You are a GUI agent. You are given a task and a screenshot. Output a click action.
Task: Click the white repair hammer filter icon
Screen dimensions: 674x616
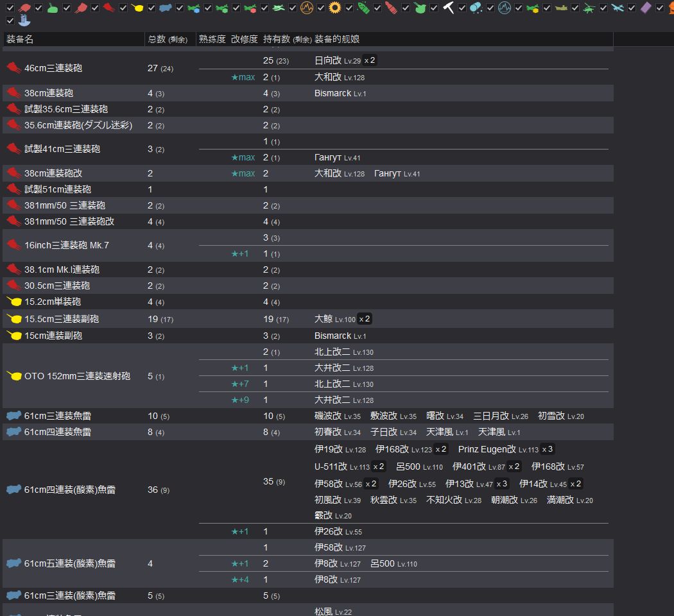coord(448,8)
